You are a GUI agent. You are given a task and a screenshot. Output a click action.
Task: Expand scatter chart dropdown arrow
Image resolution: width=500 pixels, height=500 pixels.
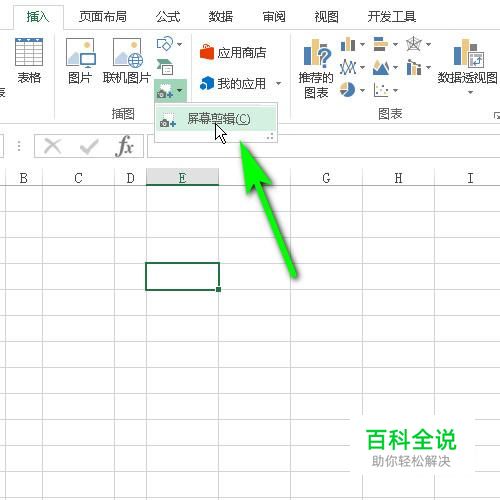coord(395,90)
